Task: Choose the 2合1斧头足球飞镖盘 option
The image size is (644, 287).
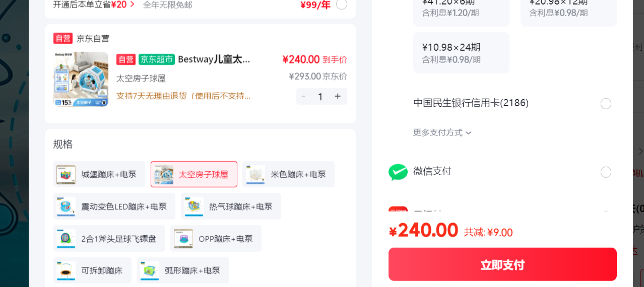Action: 109,239
